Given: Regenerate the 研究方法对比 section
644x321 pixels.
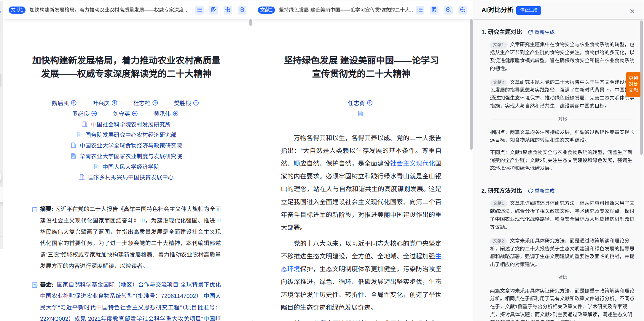Looking at the screenshot, I should coord(541,191).
